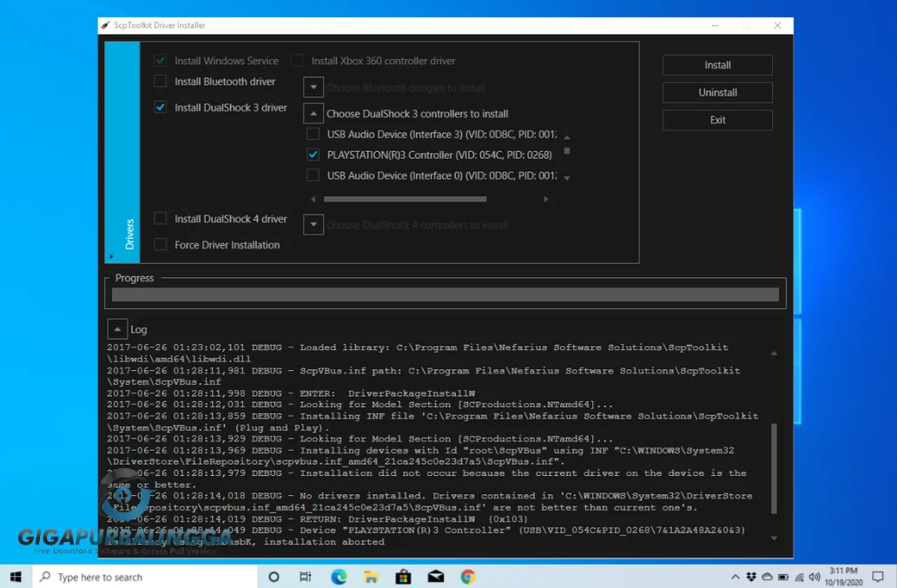The image size is (897, 588).
Task: Click the speaker icon in system tray
Action: pyautogui.click(x=814, y=576)
